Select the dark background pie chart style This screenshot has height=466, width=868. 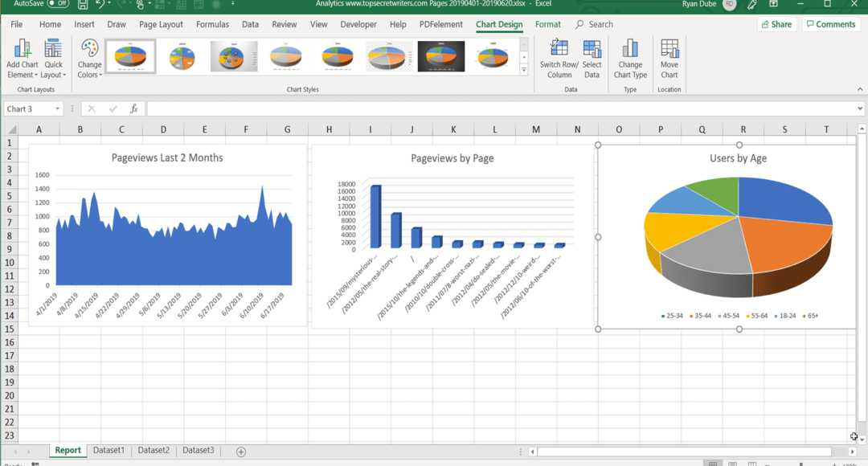tap(441, 56)
